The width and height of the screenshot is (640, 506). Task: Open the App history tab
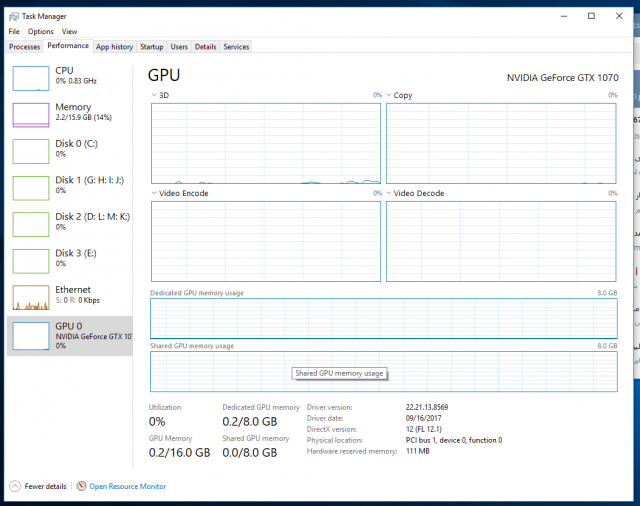tap(114, 47)
